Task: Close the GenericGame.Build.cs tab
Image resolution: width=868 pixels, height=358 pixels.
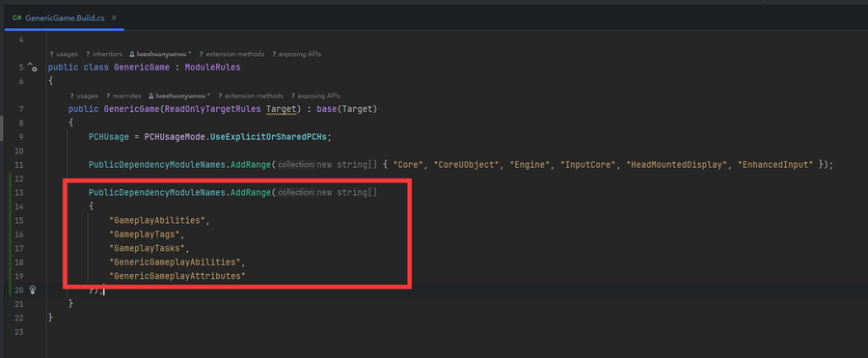Action: tap(114, 17)
